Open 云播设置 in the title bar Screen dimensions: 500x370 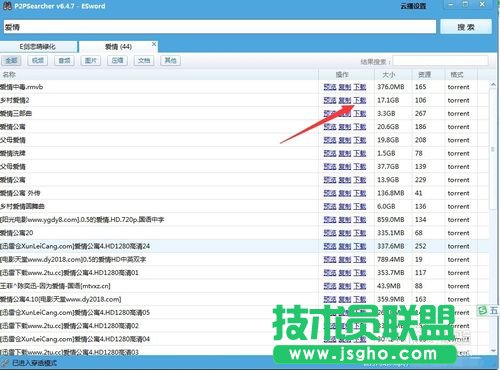413,6
